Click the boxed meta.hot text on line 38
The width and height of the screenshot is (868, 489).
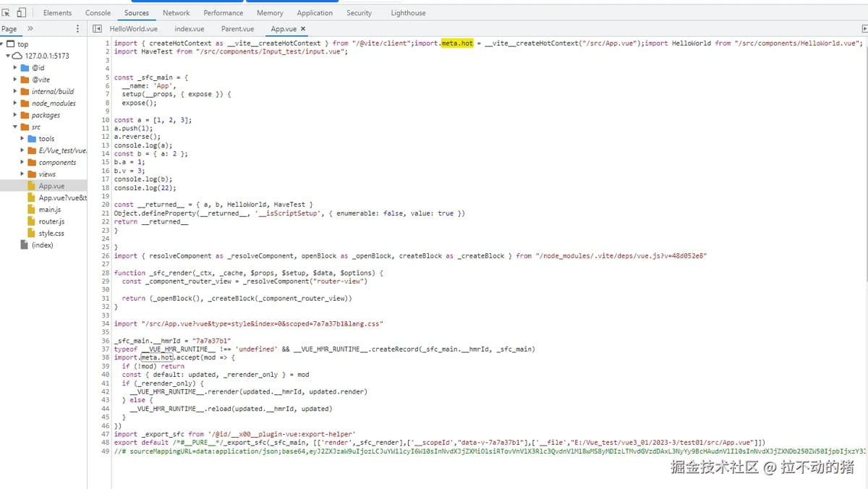tap(157, 357)
